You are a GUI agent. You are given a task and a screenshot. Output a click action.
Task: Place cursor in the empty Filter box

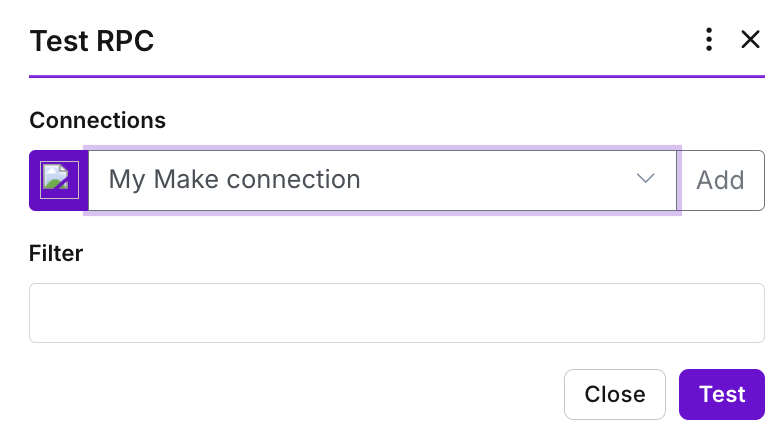[396, 313]
